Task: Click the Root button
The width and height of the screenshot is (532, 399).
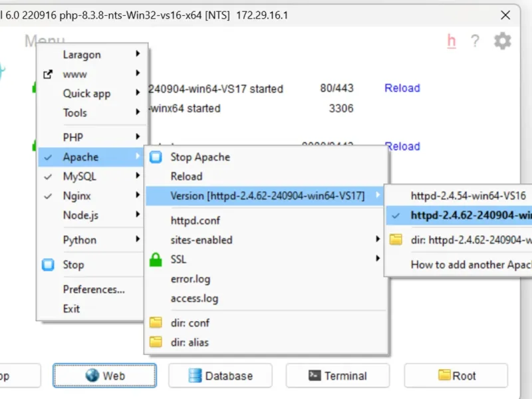Action: (x=456, y=376)
